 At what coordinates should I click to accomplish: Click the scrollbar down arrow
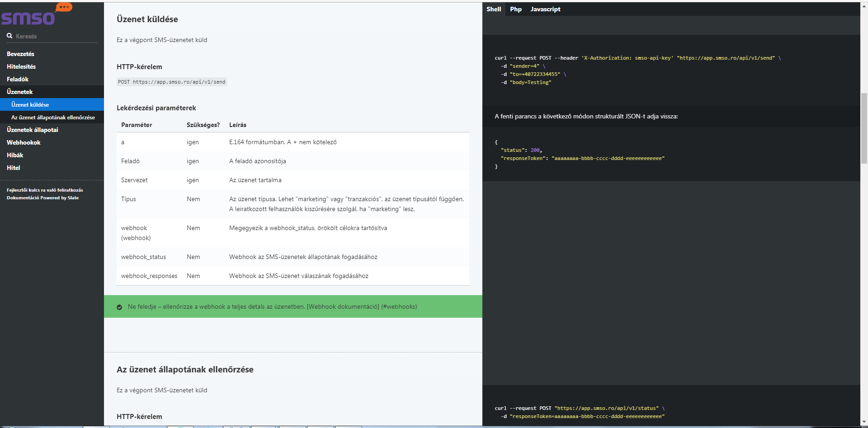tap(864, 422)
